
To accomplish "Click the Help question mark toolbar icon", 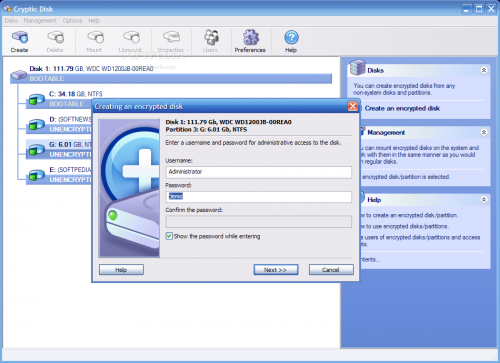I will tap(291, 37).
